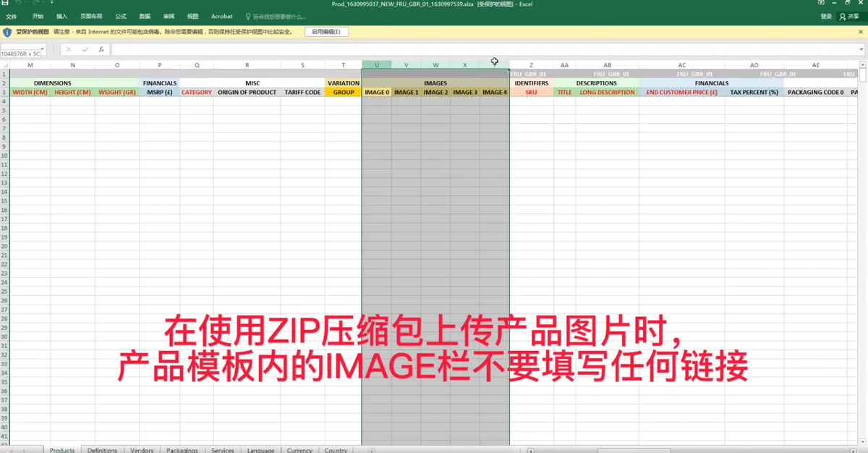Select column header T

point(344,65)
